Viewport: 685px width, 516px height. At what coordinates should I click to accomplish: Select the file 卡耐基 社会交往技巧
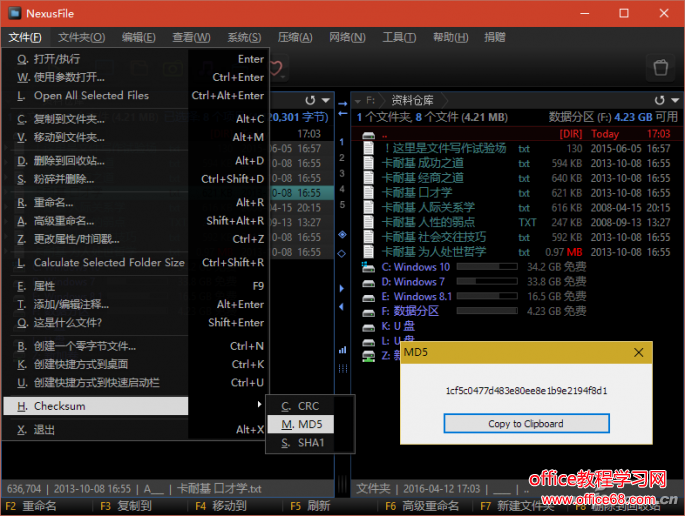click(x=518, y=237)
